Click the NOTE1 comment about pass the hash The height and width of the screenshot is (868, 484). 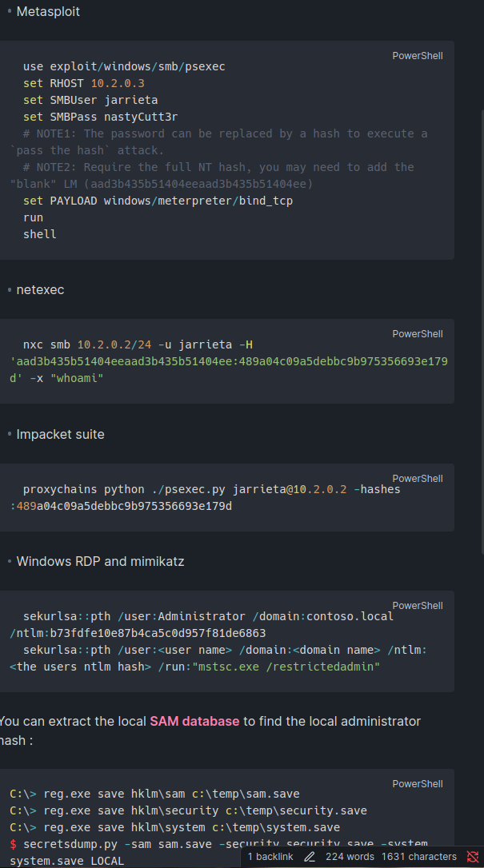[218, 141]
